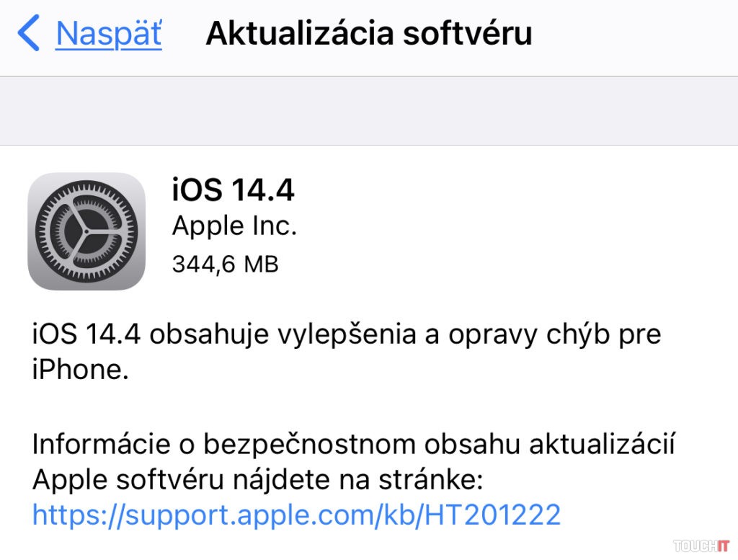Select the iOS 14.4 update heading

coord(233,190)
